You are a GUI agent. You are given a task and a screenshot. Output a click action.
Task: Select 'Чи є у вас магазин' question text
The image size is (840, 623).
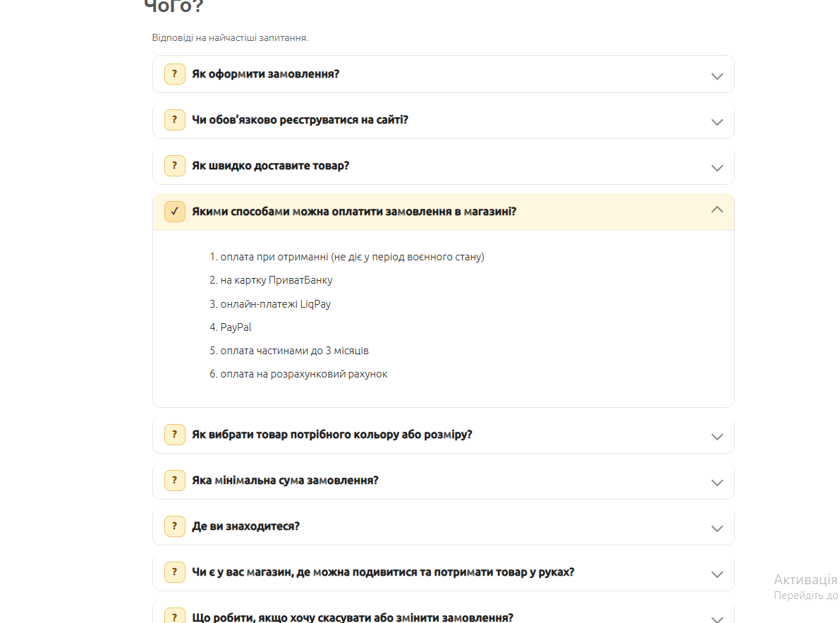point(383,572)
